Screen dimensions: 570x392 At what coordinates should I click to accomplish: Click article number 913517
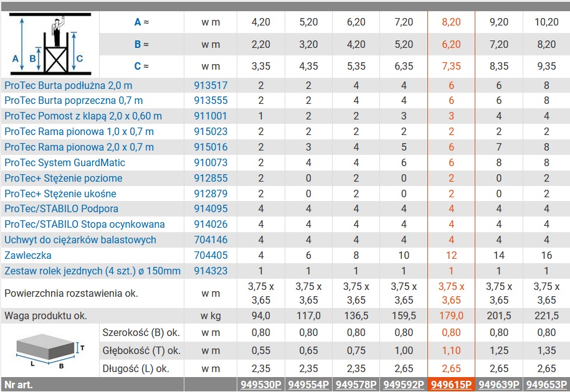(x=211, y=85)
